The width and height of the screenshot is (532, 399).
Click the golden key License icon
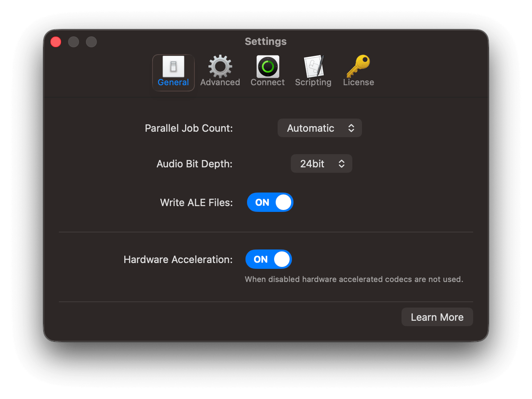click(358, 66)
